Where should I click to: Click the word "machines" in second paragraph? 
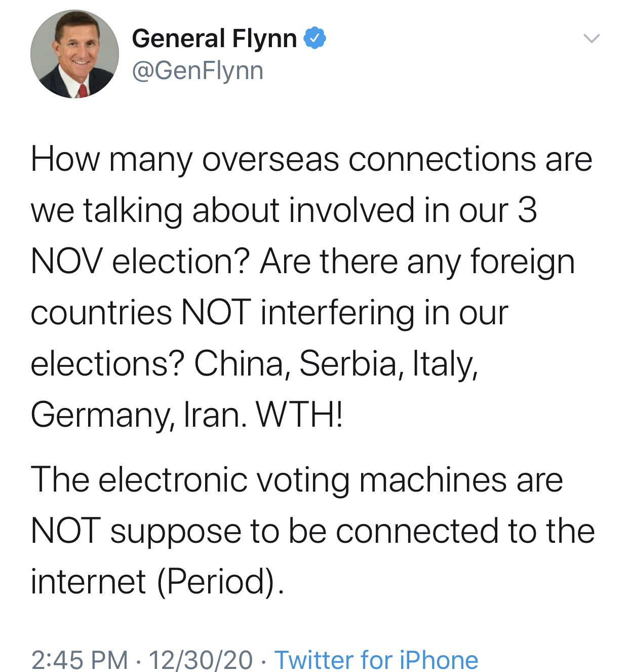[x=433, y=479]
